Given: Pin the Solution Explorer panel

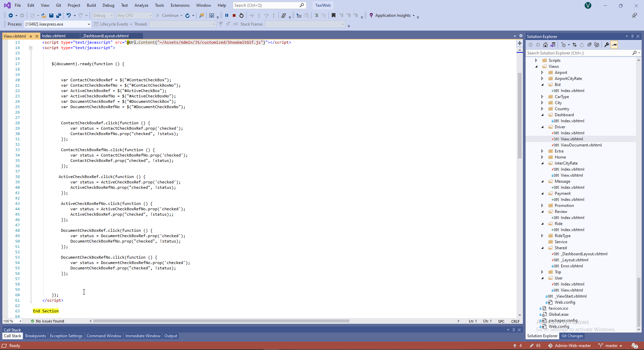Looking at the screenshot, I should [x=632, y=36].
